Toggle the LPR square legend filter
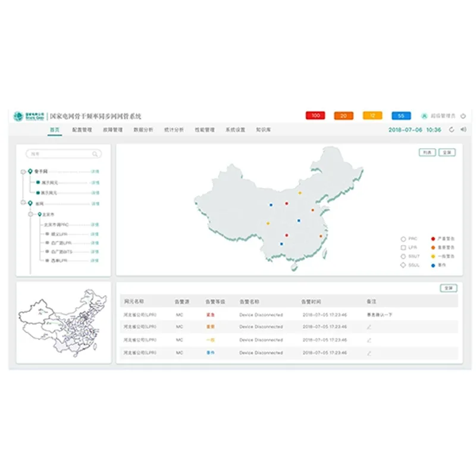476x476 pixels. (x=403, y=248)
